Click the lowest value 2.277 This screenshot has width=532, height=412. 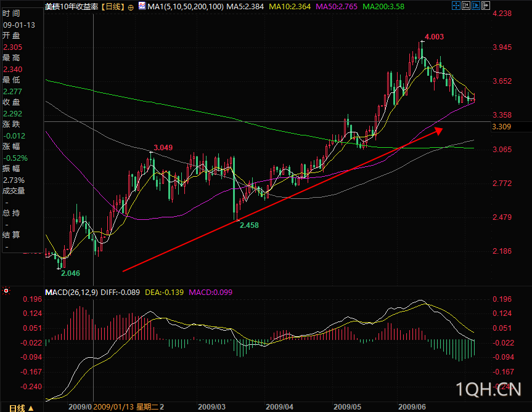click(x=12, y=92)
